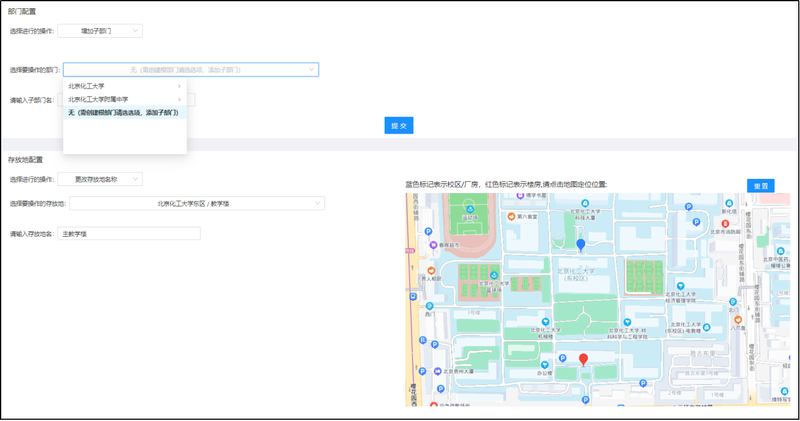Screen dimensions: 800x421
Task: Click the 存放地配置 section heading
Action: pos(26,160)
